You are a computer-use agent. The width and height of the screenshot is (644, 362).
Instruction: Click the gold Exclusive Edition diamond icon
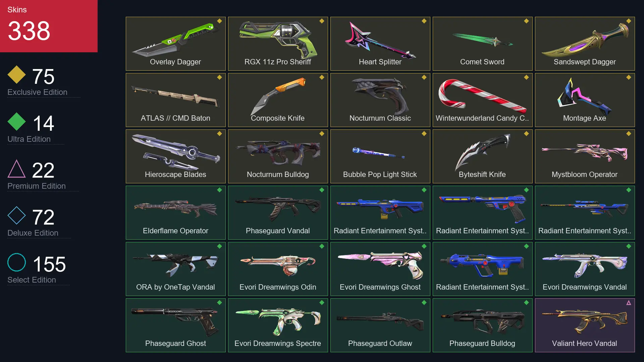pyautogui.click(x=16, y=75)
